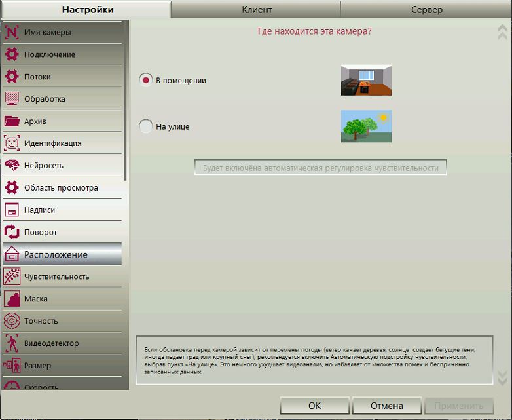Click the Обработка monitor icon
Viewport: 512px width, 420px height.
(x=12, y=99)
